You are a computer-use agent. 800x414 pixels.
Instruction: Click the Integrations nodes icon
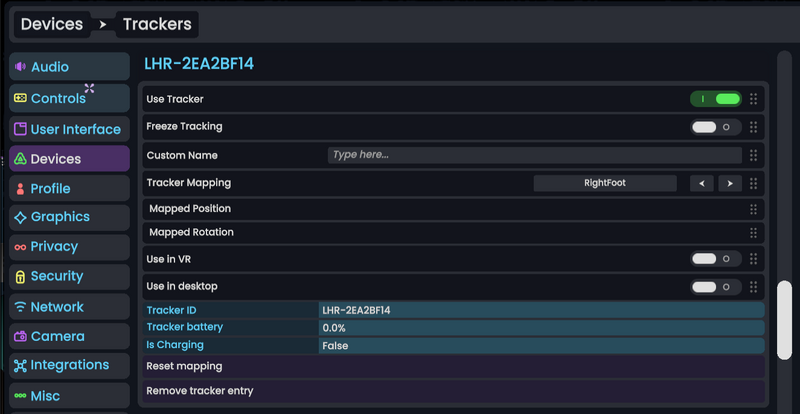[20, 366]
